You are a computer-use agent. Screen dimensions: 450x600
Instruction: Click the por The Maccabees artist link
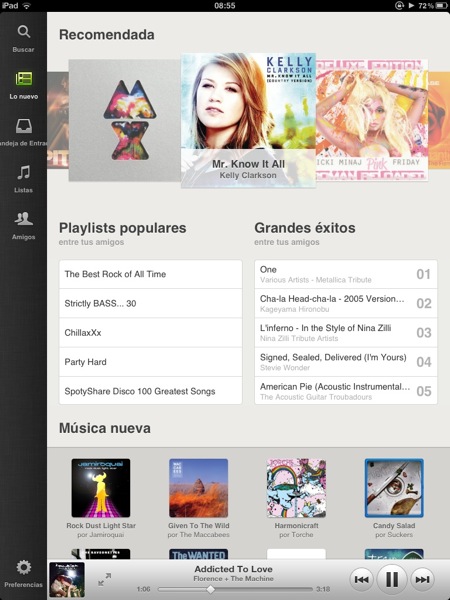tap(199, 535)
